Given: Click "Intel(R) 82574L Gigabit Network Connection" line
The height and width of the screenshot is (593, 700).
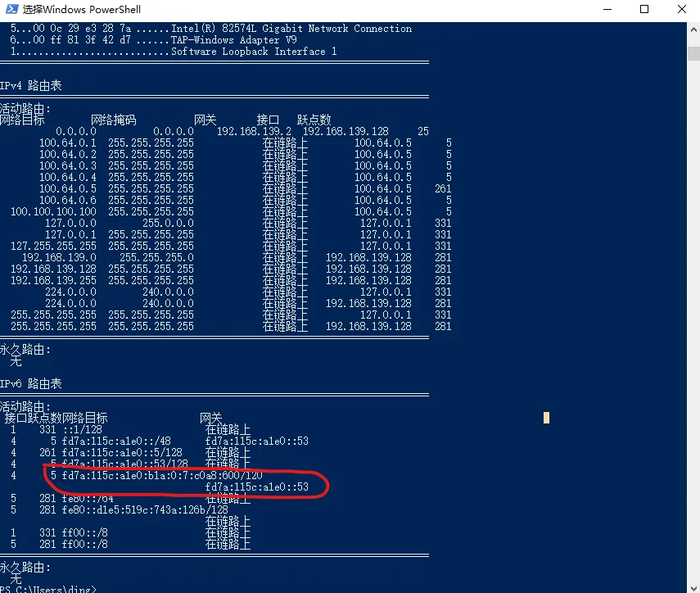Looking at the screenshot, I should tap(291, 29).
